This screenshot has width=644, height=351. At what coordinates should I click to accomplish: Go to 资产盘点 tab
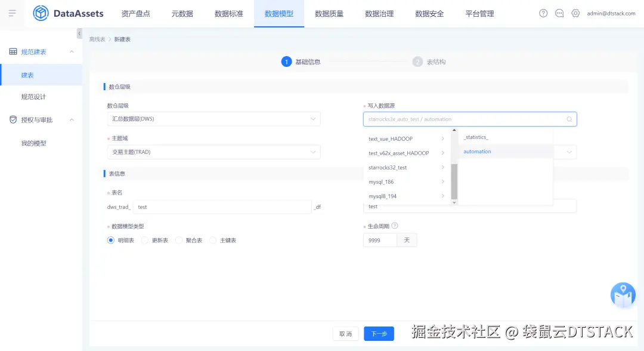pos(135,14)
